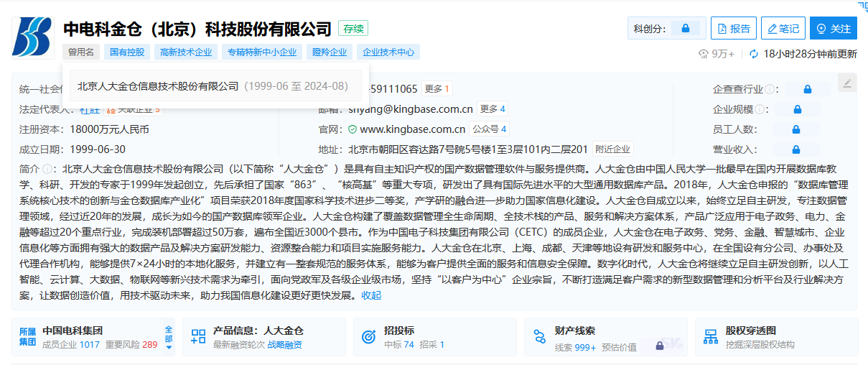Click the lock icon beside 员工人数
This screenshot has width=868, height=365.
[x=795, y=129]
